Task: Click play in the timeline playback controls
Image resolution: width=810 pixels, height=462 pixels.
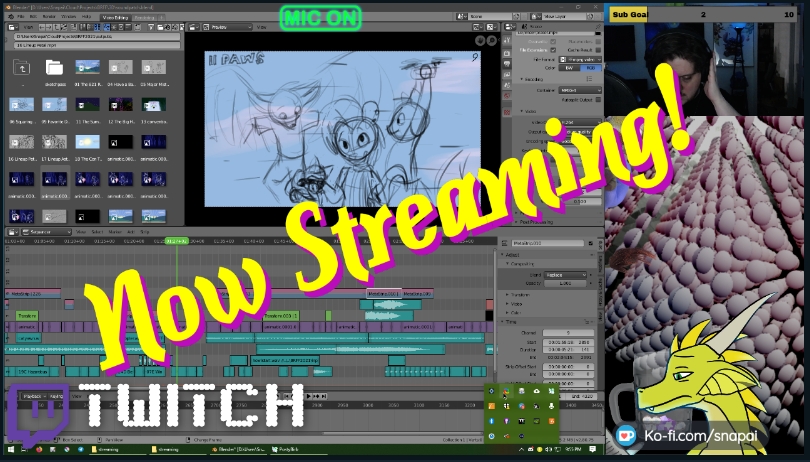Action: (x=309, y=396)
